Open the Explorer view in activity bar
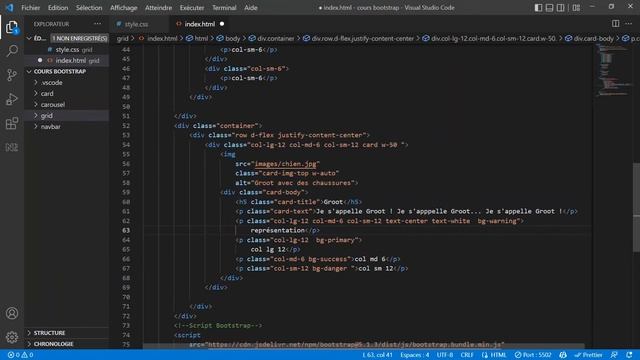Screen dimensions: 640x360 tap(12, 27)
